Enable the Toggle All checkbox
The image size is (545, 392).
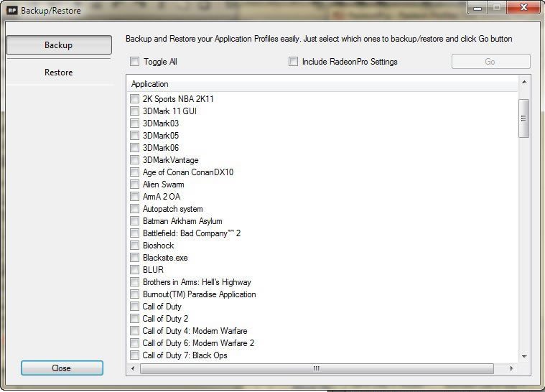pyautogui.click(x=134, y=62)
